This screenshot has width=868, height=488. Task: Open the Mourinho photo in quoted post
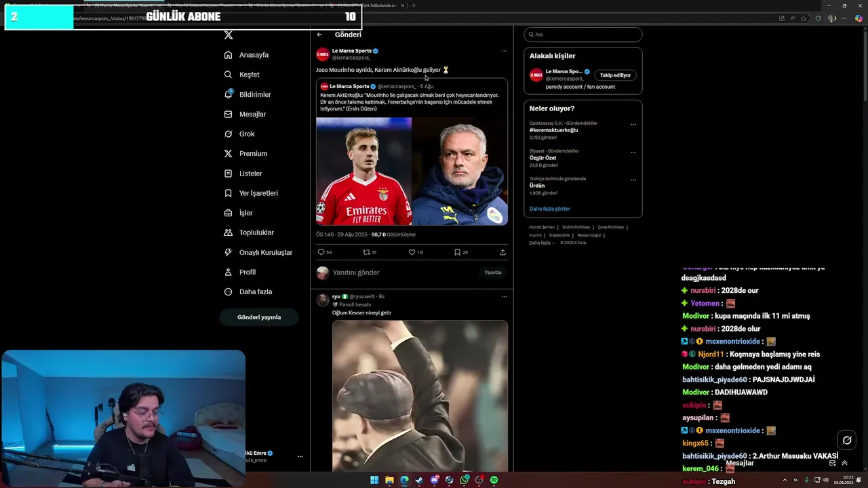[460, 171]
